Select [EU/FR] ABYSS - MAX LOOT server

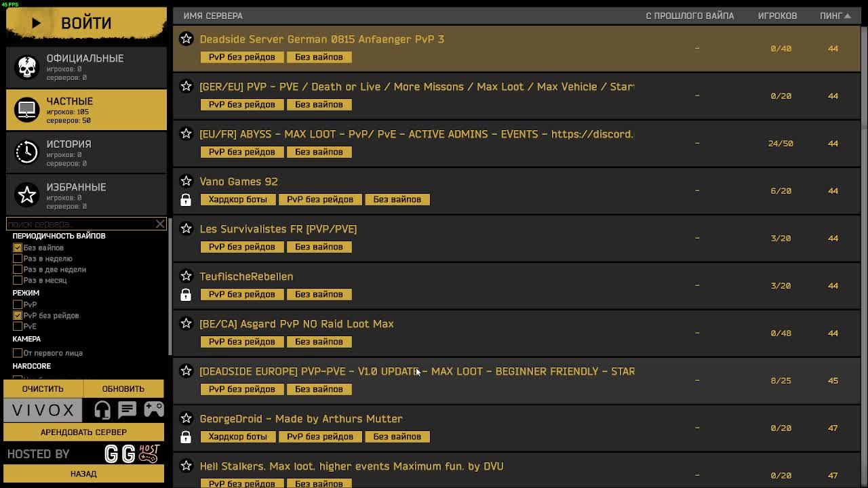point(416,134)
